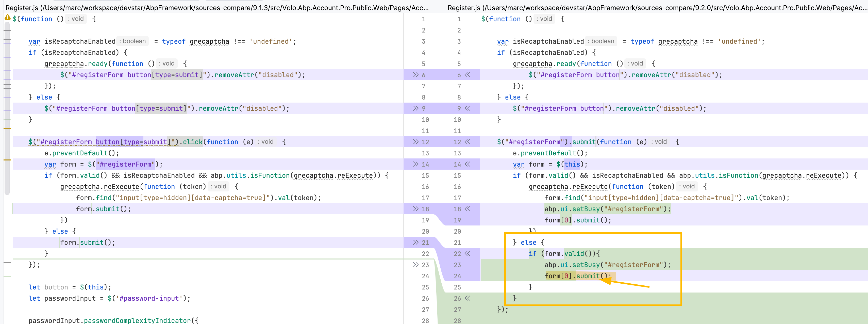Screen dimensions: 868x324
Task: Apply left line 21 change with the >> arrow
Action: [x=415, y=242]
